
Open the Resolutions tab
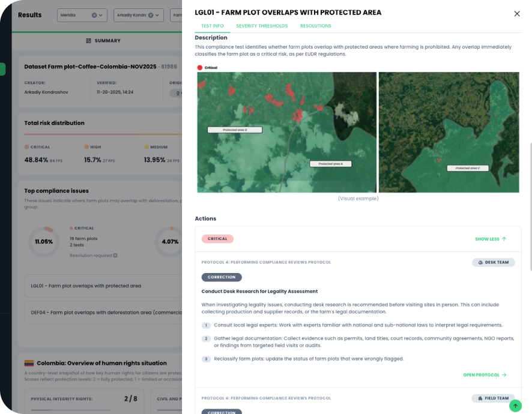coord(315,26)
